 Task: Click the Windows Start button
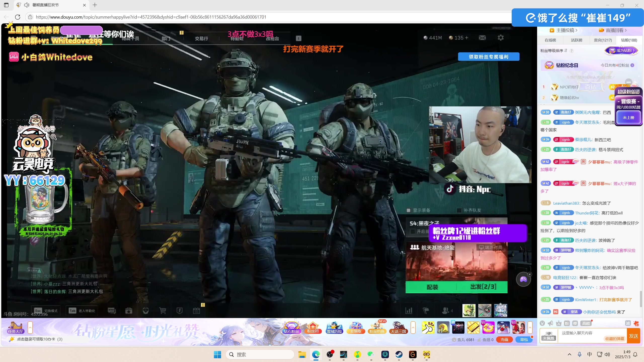point(217,354)
